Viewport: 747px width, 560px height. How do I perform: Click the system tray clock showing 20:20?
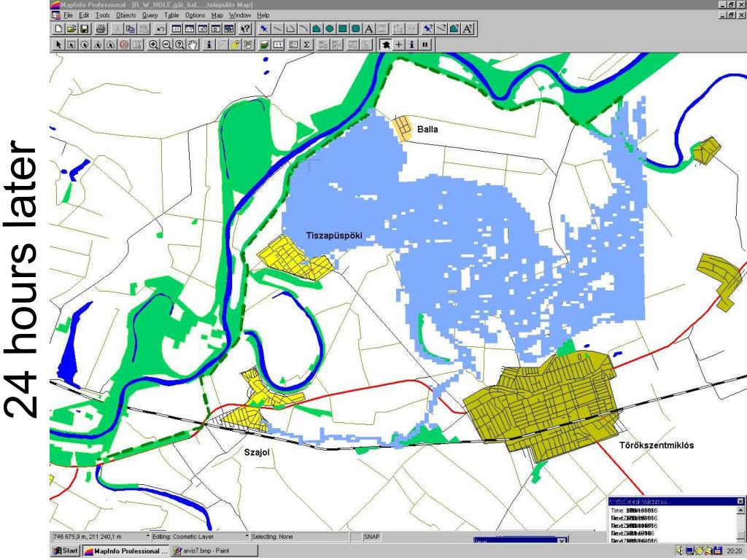[734, 551]
